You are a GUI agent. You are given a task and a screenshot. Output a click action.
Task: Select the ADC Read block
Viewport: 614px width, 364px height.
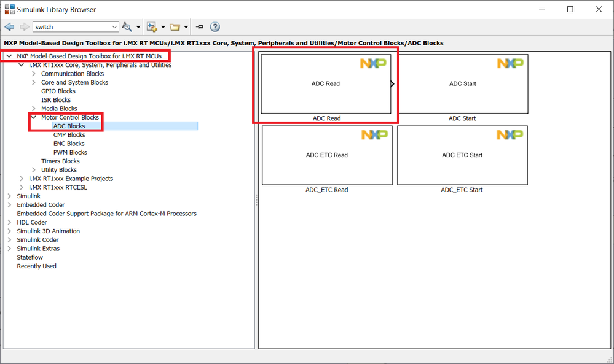coord(326,83)
